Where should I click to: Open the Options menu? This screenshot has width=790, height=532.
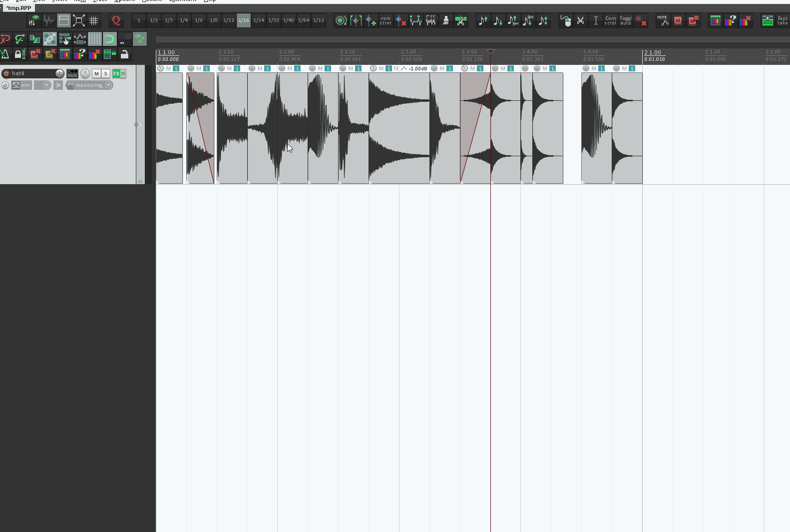point(125,1)
